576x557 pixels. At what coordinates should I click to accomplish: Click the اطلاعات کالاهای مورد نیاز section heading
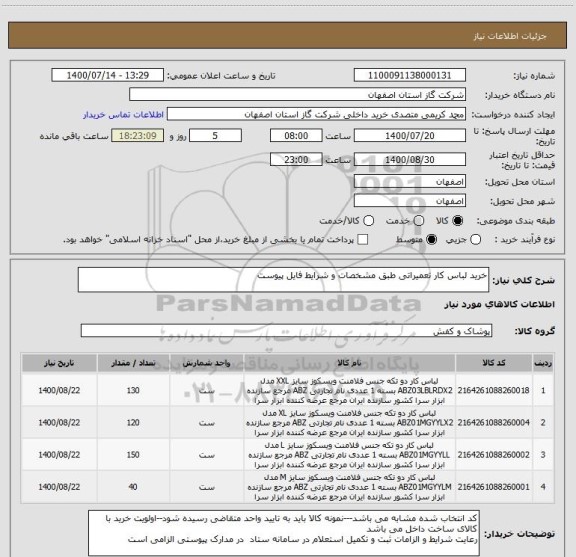coord(500,304)
